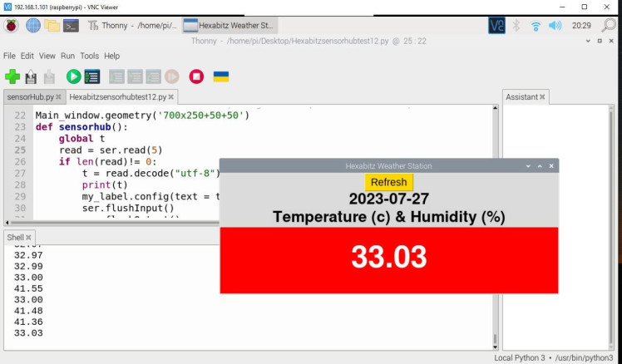Click the magnifier icon in the panel
Viewport: 622px width, 364px height.
click(609, 26)
